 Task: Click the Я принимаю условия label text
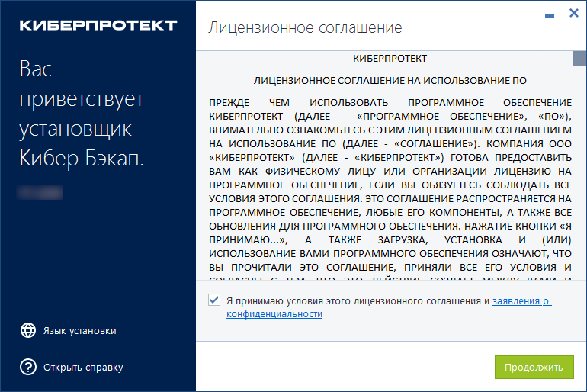(x=358, y=301)
